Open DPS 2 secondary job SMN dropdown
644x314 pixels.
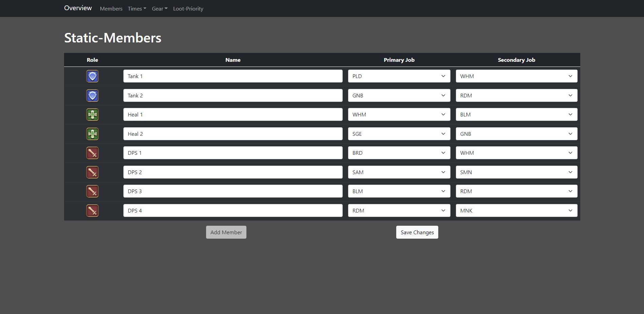pos(516,172)
